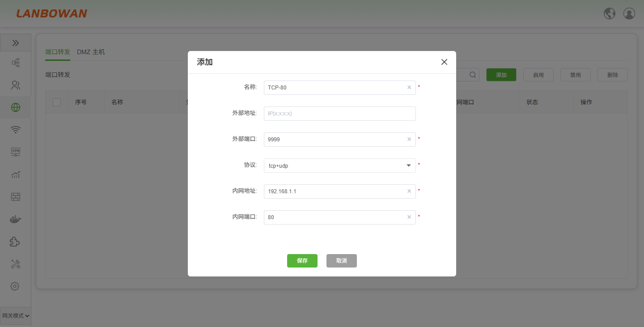Open the users sidebar icon
644x327 pixels.
coord(16,85)
